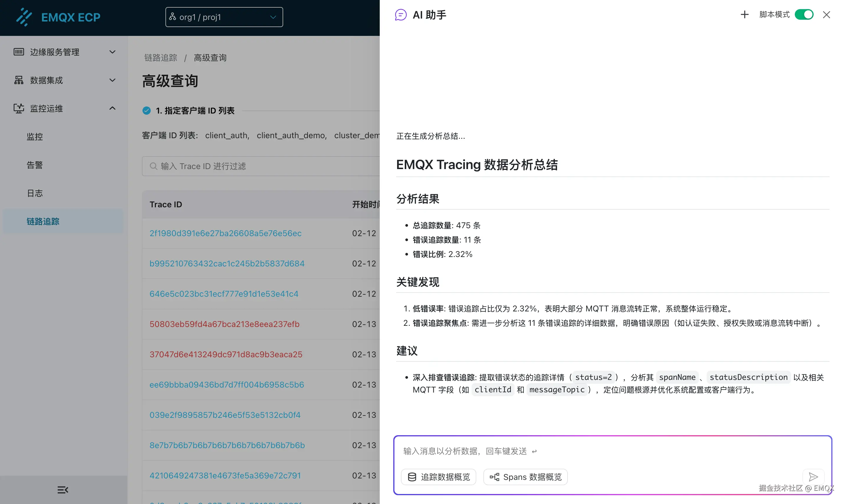This screenshot has height=504, width=846.
Task: Collapse sidebar using bottom menu icon
Action: coord(63,490)
